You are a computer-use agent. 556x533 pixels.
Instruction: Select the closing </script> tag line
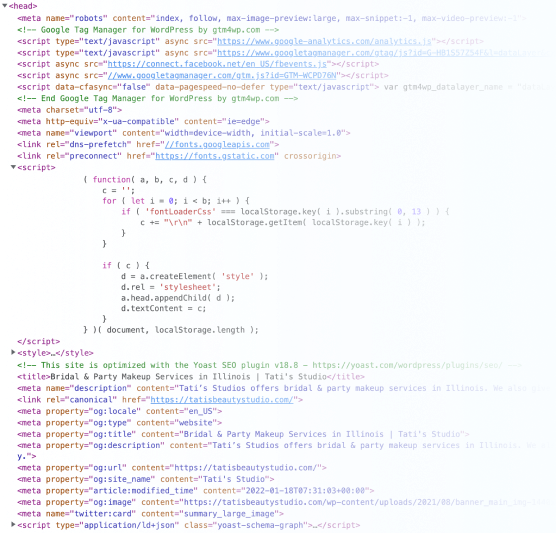[38, 342]
